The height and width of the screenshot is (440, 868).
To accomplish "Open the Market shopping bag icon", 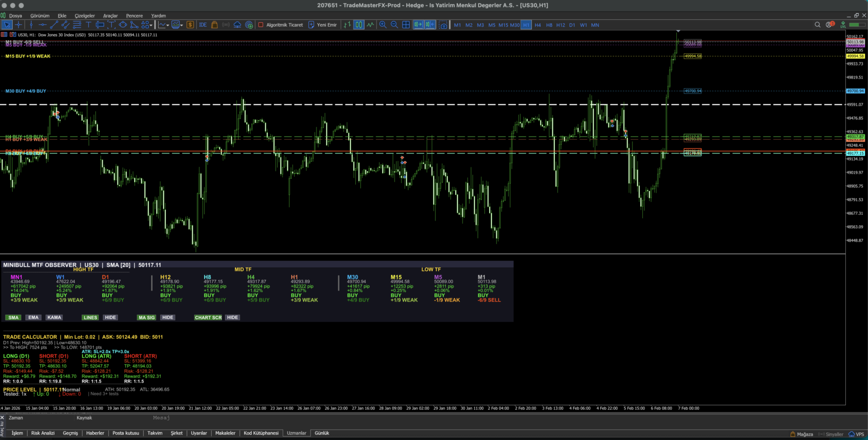I will 215,25.
